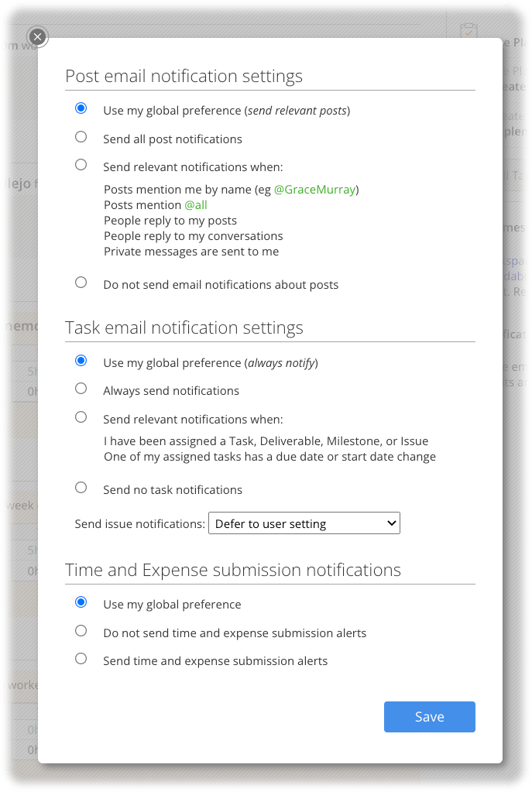Choose 'Send relevant notifications when' for posts
532x792 pixels.
click(x=81, y=164)
